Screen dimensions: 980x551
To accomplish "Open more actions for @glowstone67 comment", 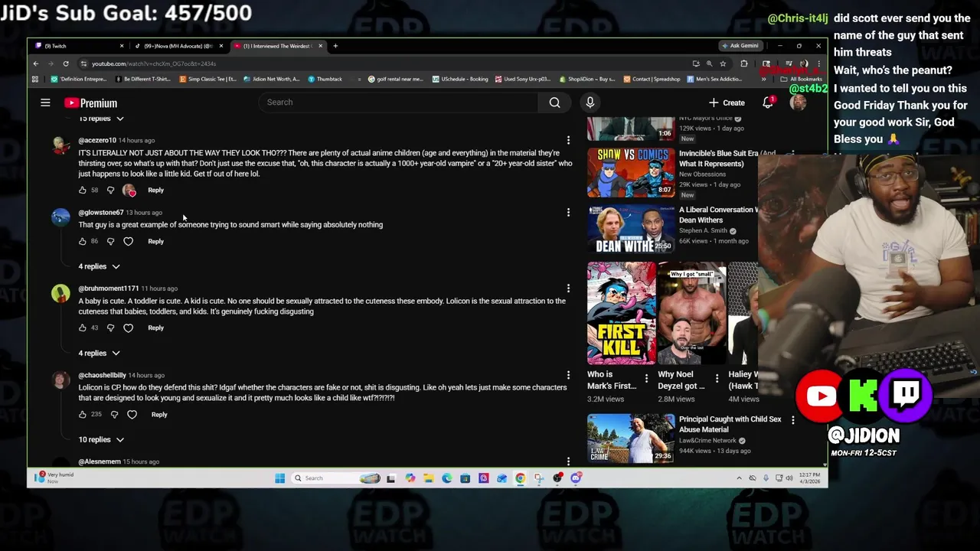I will pyautogui.click(x=568, y=212).
